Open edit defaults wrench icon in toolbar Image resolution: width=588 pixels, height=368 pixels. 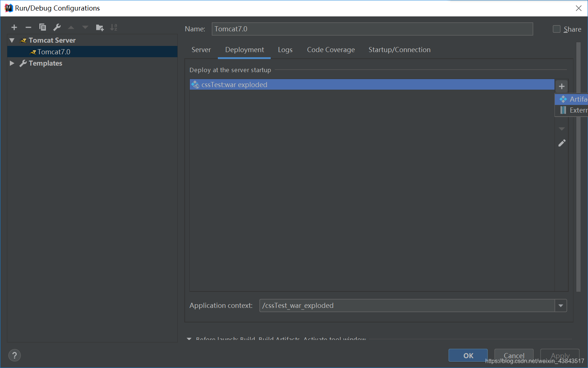click(57, 27)
